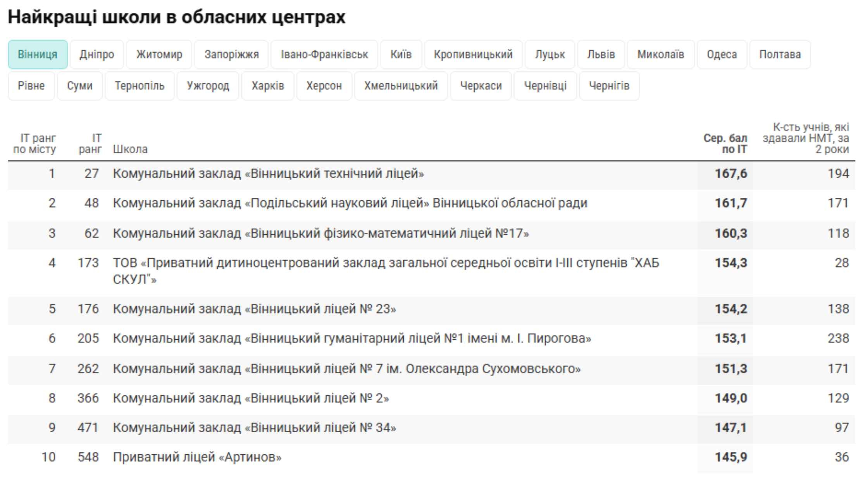Choose the Тернопіль tab
868x488 pixels.
(x=139, y=86)
